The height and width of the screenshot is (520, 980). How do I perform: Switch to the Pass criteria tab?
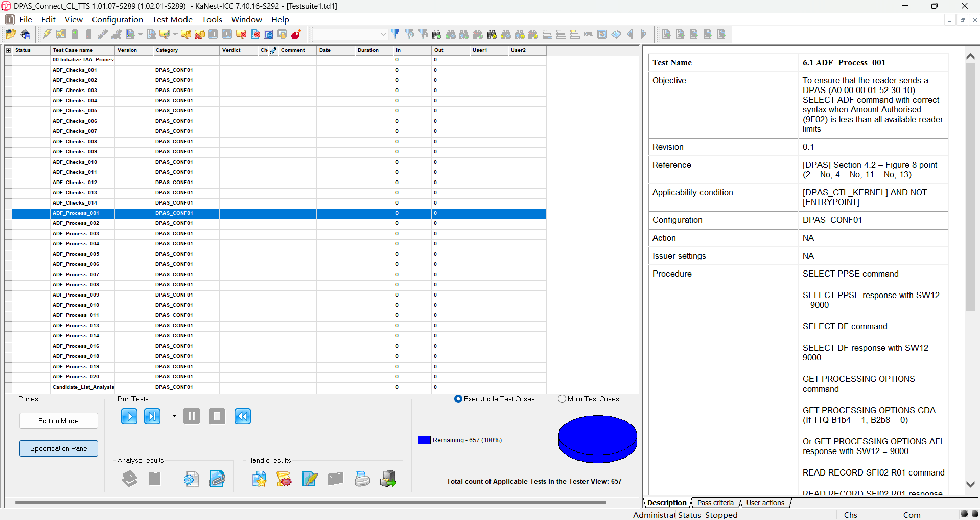coord(715,503)
